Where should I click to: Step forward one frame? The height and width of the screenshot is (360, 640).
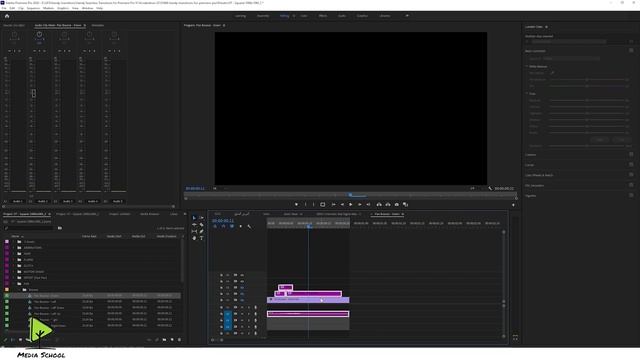(360, 204)
